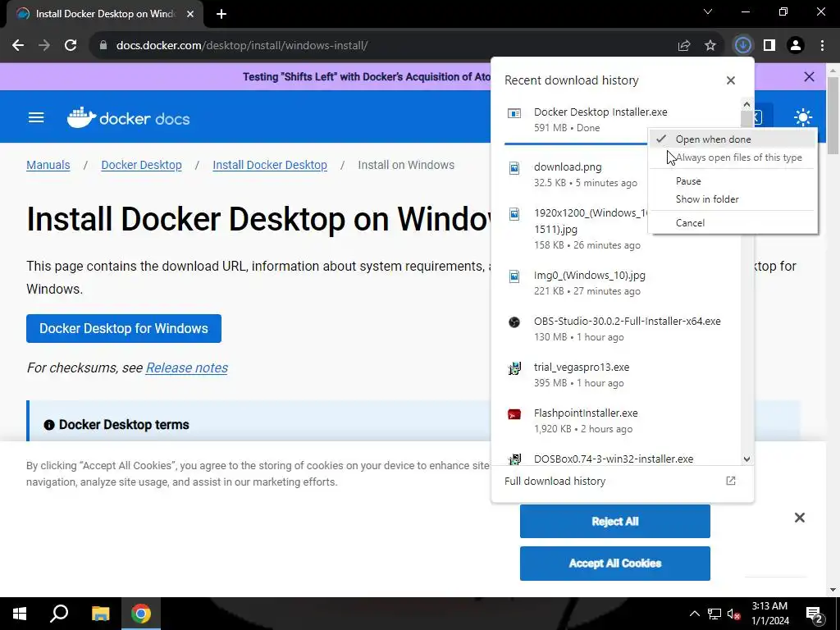Toggle the light/dark theme sun icon
Image resolution: width=840 pixels, height=630 pixels.
(x=803, y=117)
